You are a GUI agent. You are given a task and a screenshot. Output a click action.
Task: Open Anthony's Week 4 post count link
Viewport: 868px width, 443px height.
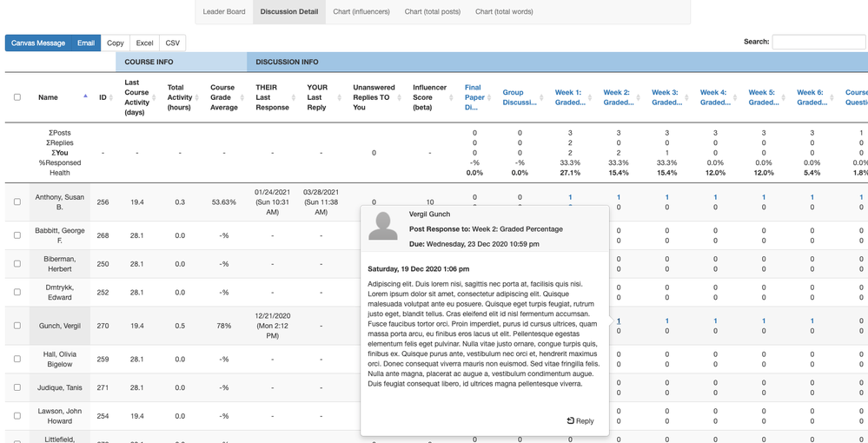tap(715, 197)
